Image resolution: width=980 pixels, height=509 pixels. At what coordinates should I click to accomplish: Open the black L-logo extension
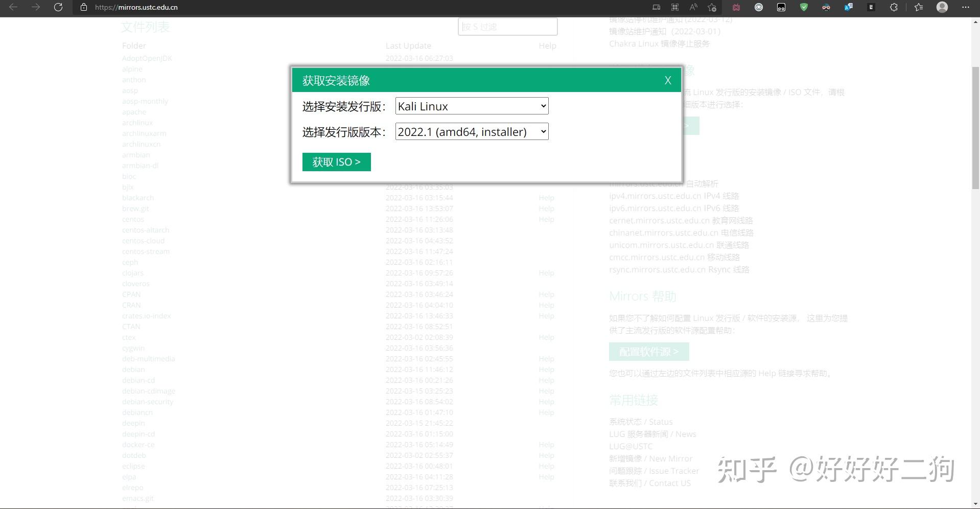(871, 7)
